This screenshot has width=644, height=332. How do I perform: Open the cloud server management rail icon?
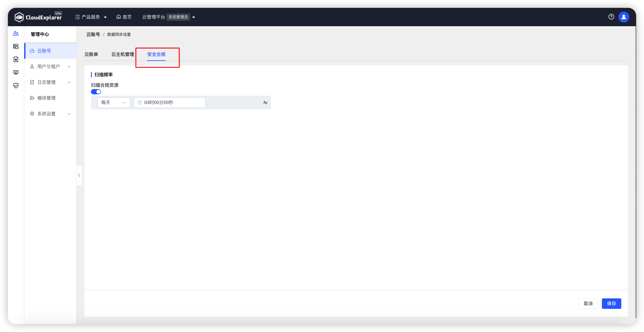16,46
